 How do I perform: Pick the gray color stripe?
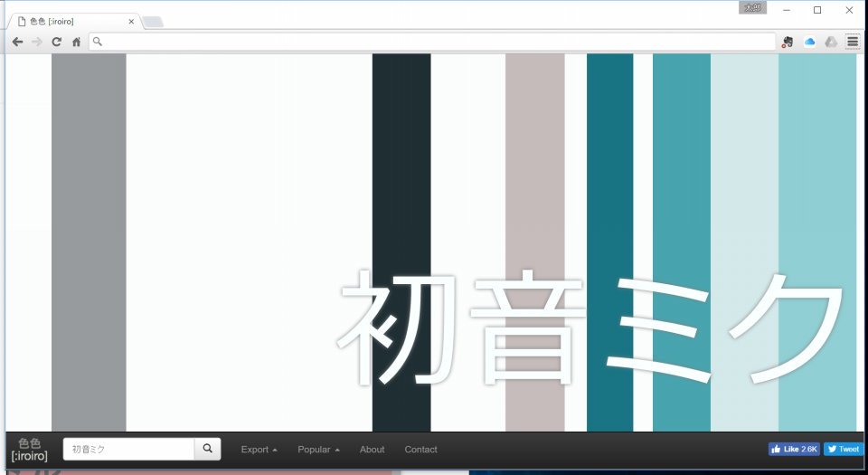click(x=89, y=242)
